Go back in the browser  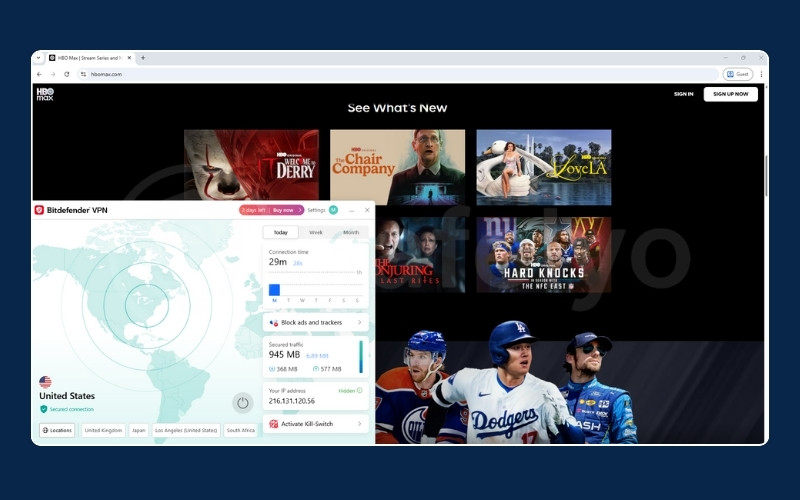click(x=39, y=74)
